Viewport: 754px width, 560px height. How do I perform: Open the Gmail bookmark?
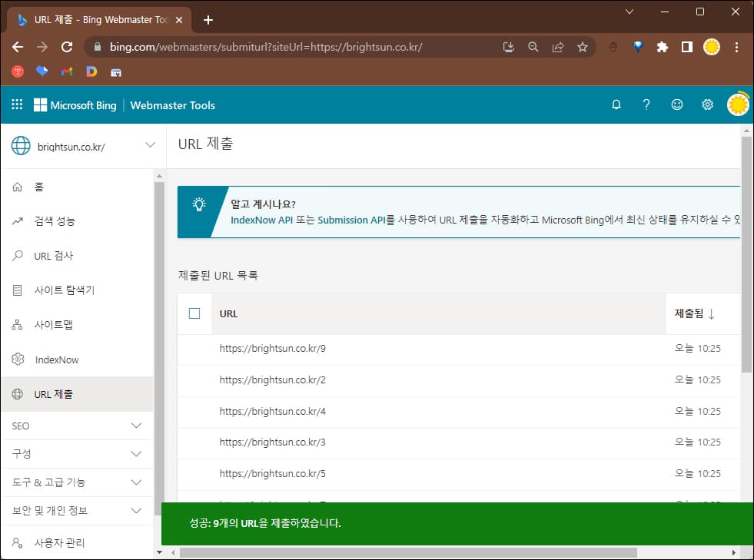(67, 71)
